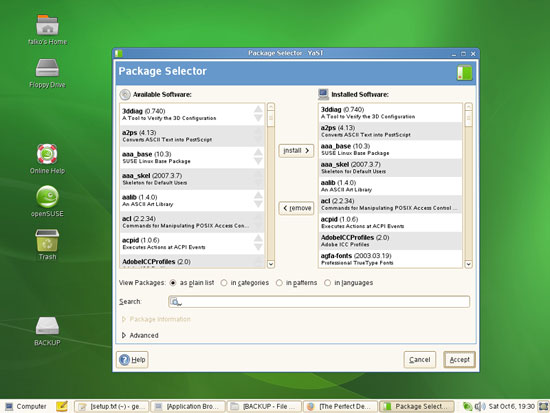Focus the Search input field

(x=319, y=302)
